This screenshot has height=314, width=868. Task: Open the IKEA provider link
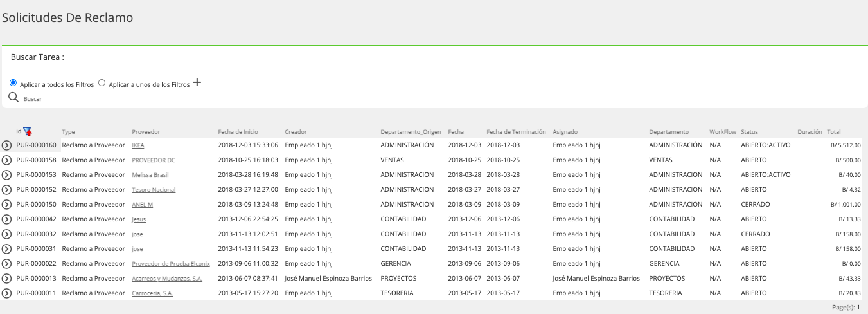pos(138,145)
